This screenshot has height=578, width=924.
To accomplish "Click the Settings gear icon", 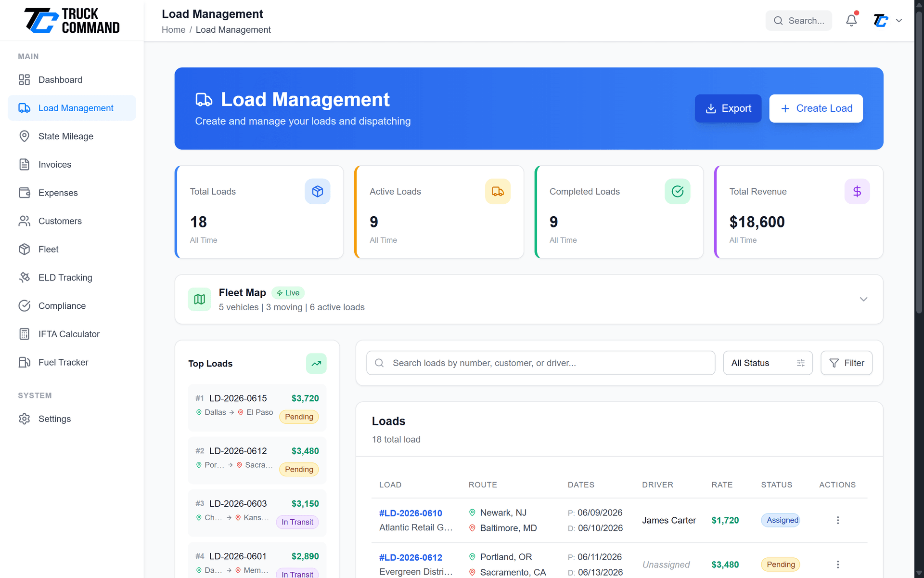I will coord(25,419).
